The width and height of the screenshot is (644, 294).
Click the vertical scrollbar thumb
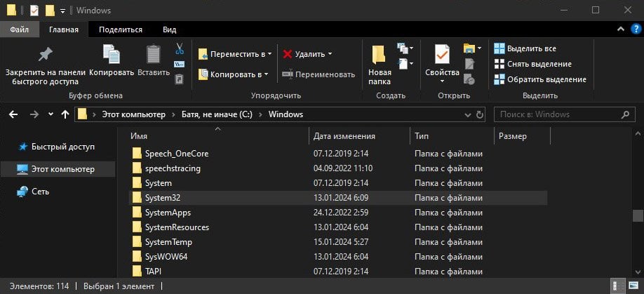(x=638, y=215)
